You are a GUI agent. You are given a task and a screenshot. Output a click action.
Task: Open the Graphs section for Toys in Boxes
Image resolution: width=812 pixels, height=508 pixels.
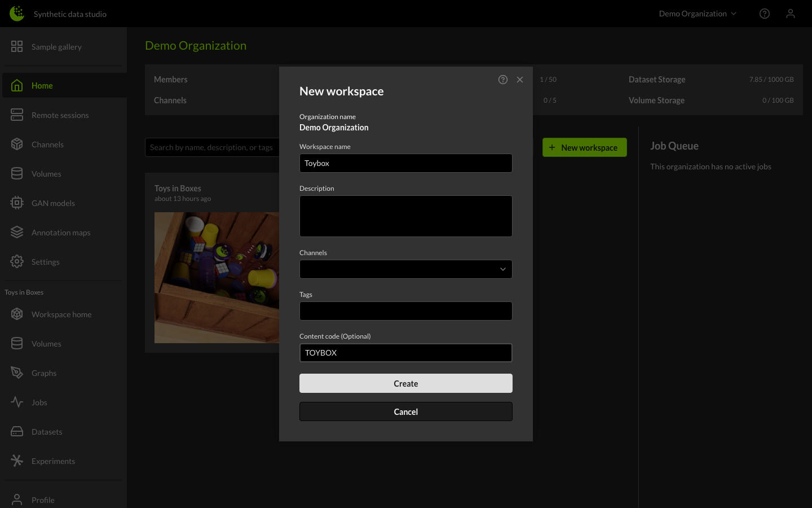coord(17,373)
